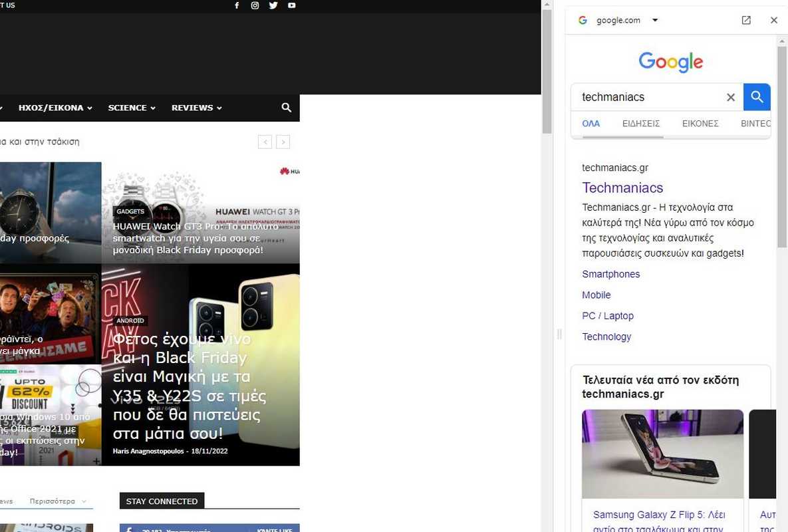The height and width of the screenshot is (532, 788).
Task: Click the blue Google search magnifier button
Action: 756,96
